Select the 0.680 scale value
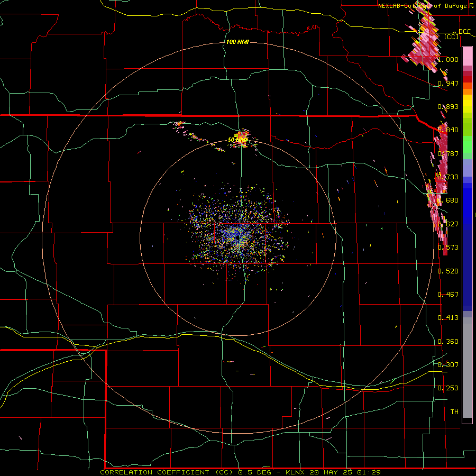The height and width of the screenshot is (476, 476). 448,200
